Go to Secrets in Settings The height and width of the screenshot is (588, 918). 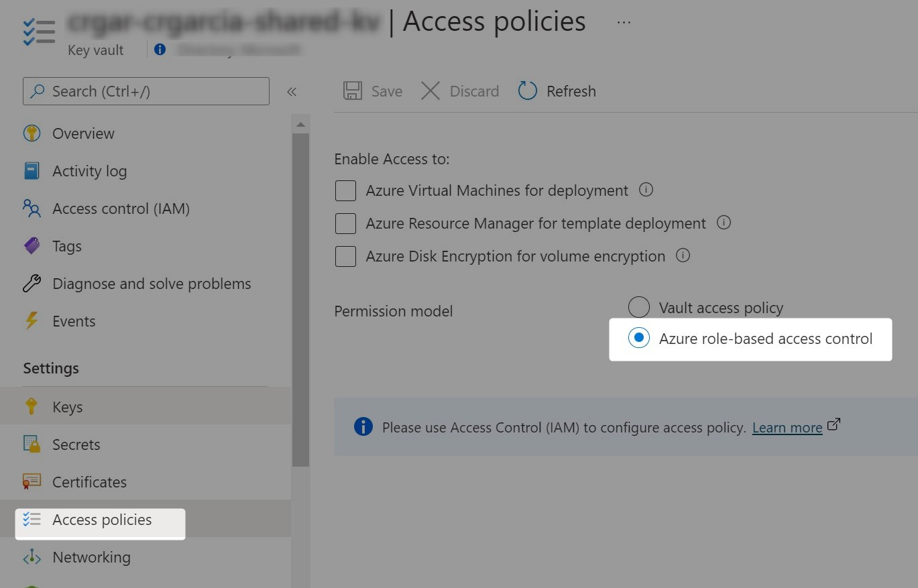tap(76, 445)
